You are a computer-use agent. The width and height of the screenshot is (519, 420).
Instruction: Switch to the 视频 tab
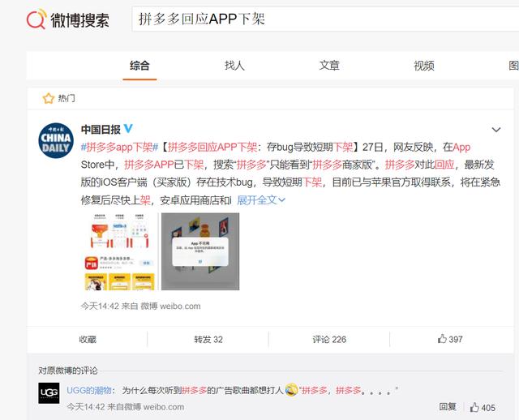coord(424,66)
